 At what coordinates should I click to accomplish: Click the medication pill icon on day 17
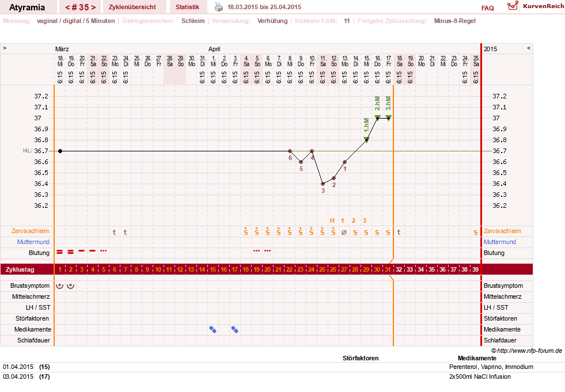(x=234, y=329)
